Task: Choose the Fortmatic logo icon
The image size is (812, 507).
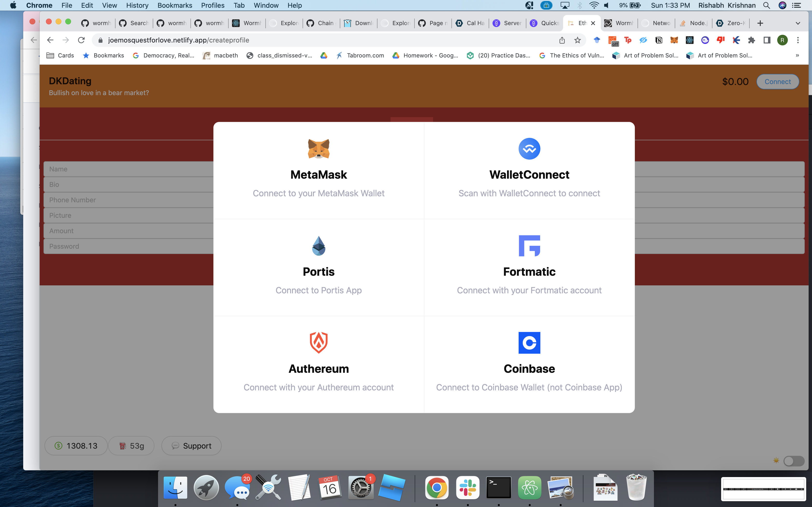Action: (529, 246)
